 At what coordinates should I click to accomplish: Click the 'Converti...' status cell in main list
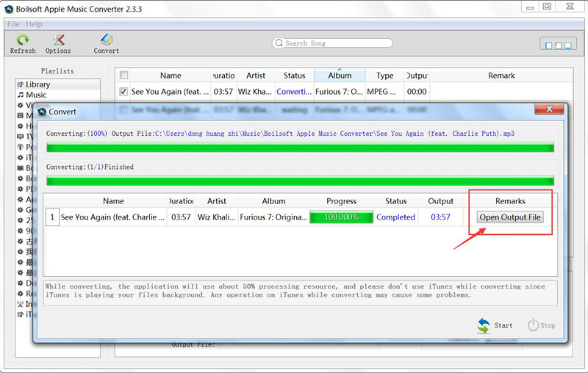pos(294,91)
